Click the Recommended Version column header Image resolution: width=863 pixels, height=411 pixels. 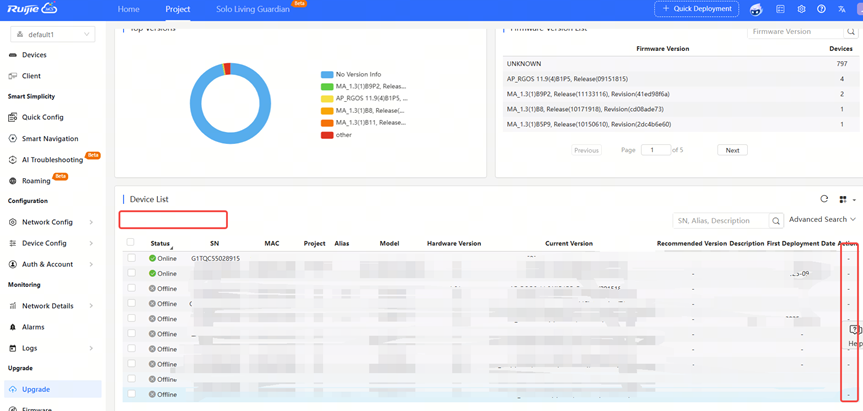692,243
